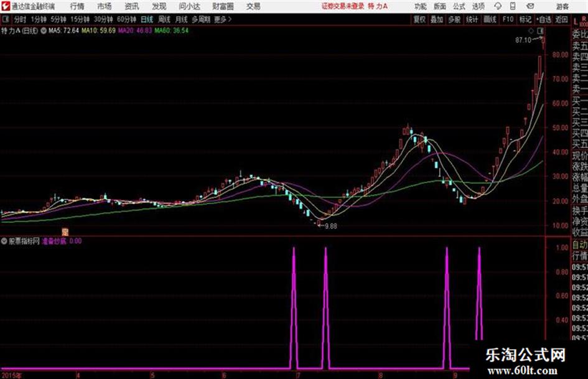Screen dimensions: 588x379
Task: Switch to 1分钟 period tab
Action: click(39, 19)
